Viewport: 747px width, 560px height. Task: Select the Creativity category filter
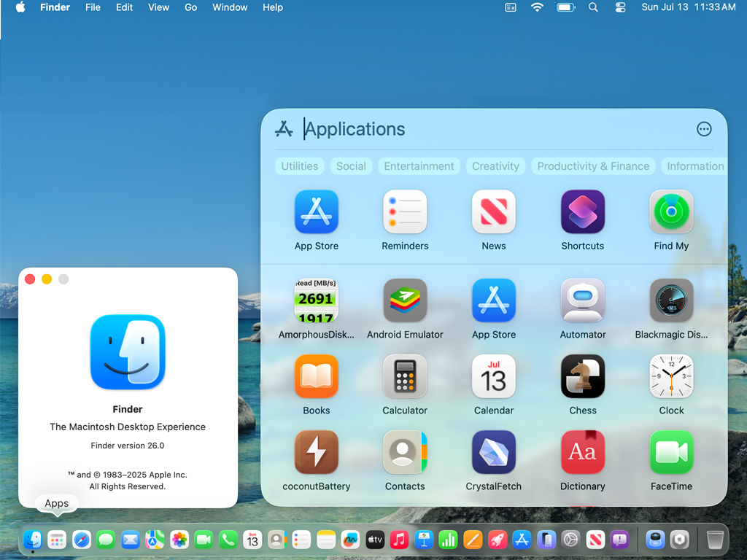(495, 166)
